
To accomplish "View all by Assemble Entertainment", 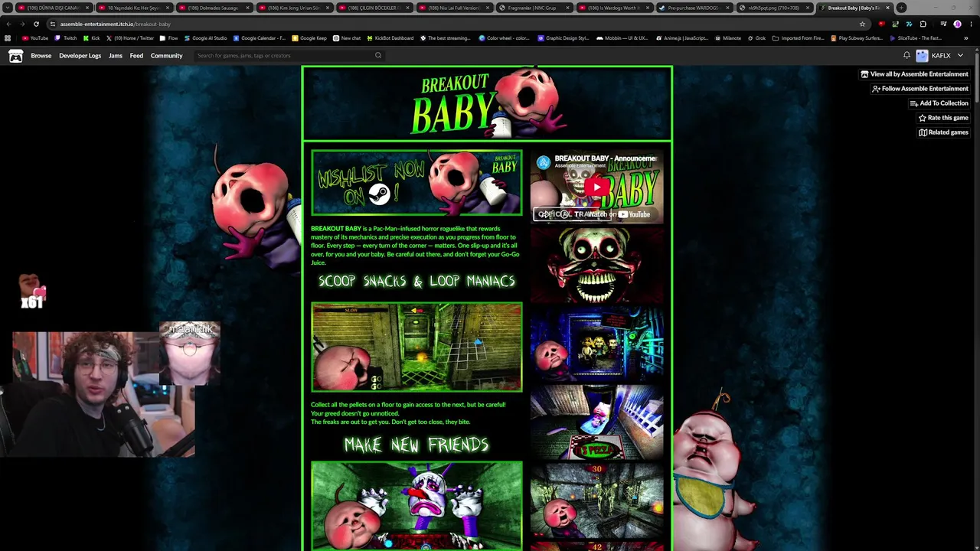I will [x=914, y=74].
